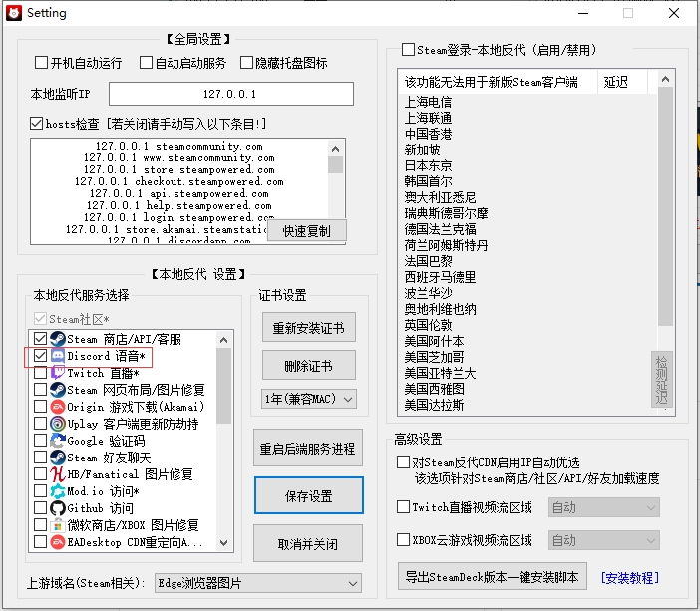The width and height of the screenshot is (700, 611).
Task: Click the Uplay 客户端 icon
Action: 58,424
